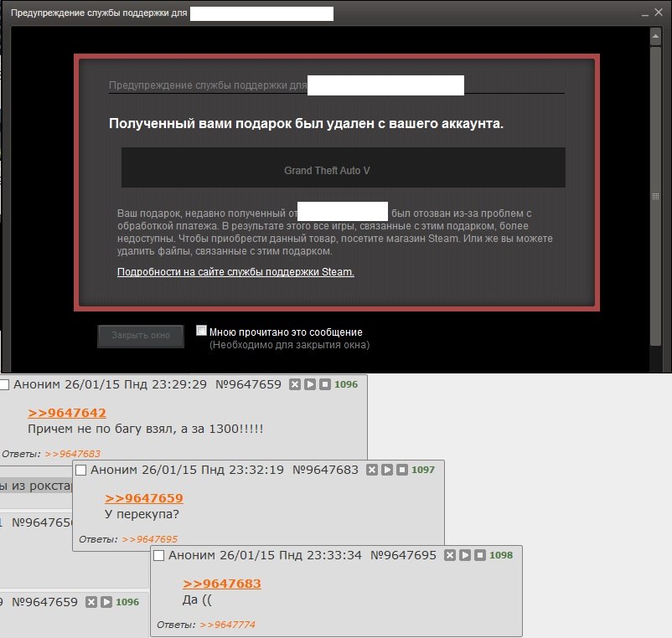This screenshot has width=672, height=638.
Task: Click play arrow icon on post №9647683
Action: [x=387, y=471]
